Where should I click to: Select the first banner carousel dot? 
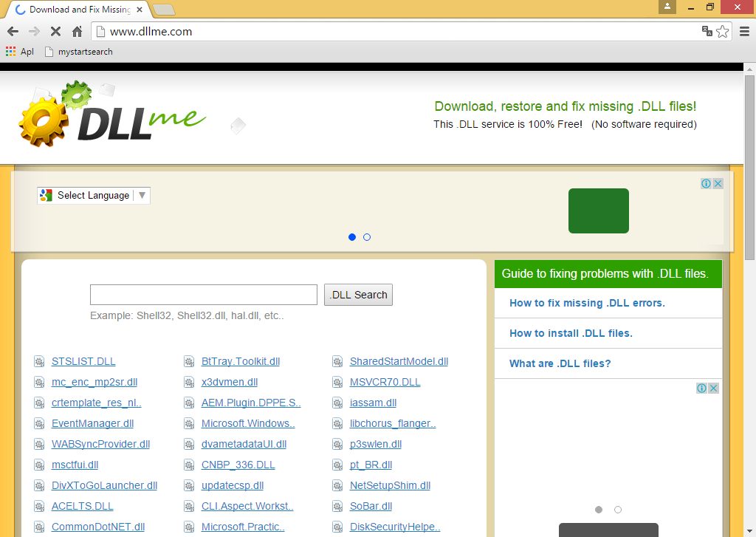(x=352, y=237)
